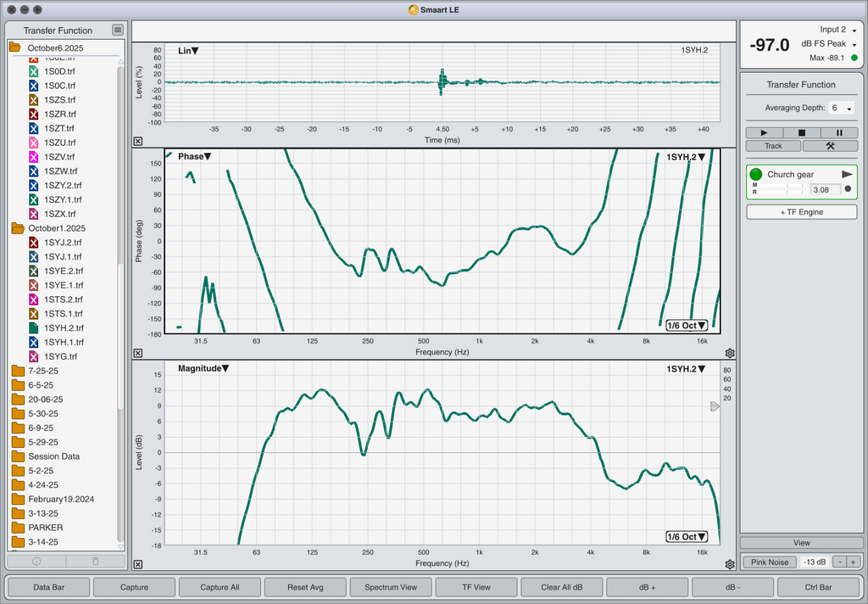Click the trash icon below file list
868x604 pixels.
tap(95, 561)
